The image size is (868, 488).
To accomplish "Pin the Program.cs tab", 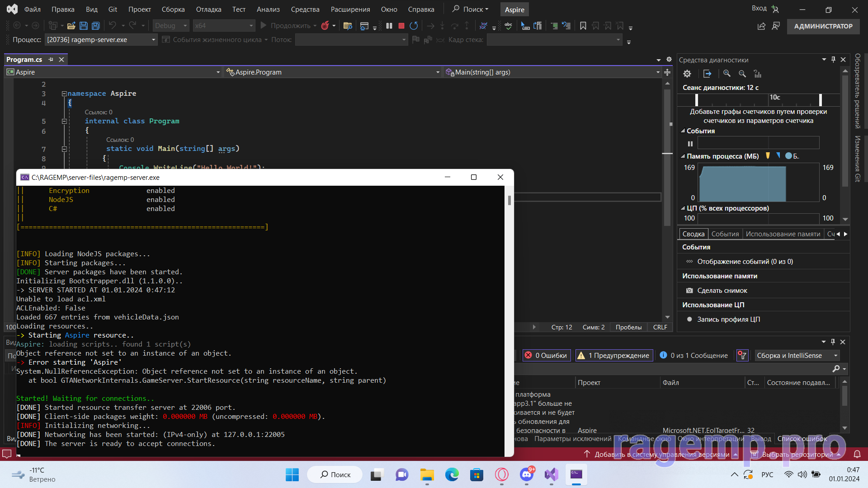I will click(51, 60).
